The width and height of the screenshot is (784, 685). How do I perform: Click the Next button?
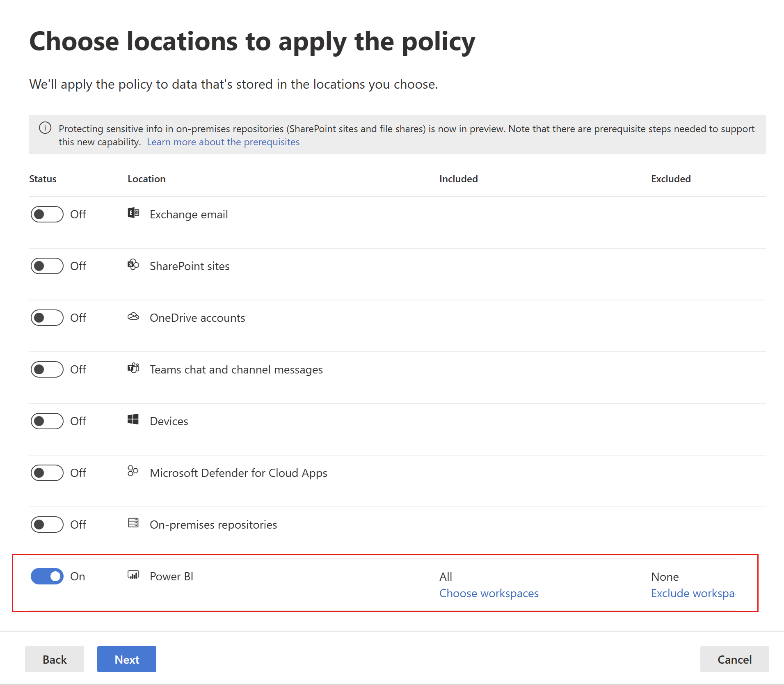click(x=127, y=659)
